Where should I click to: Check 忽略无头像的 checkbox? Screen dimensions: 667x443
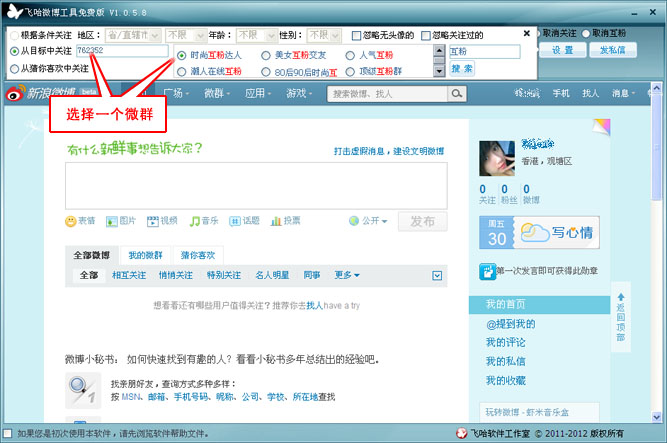click(x=356, y=35)
